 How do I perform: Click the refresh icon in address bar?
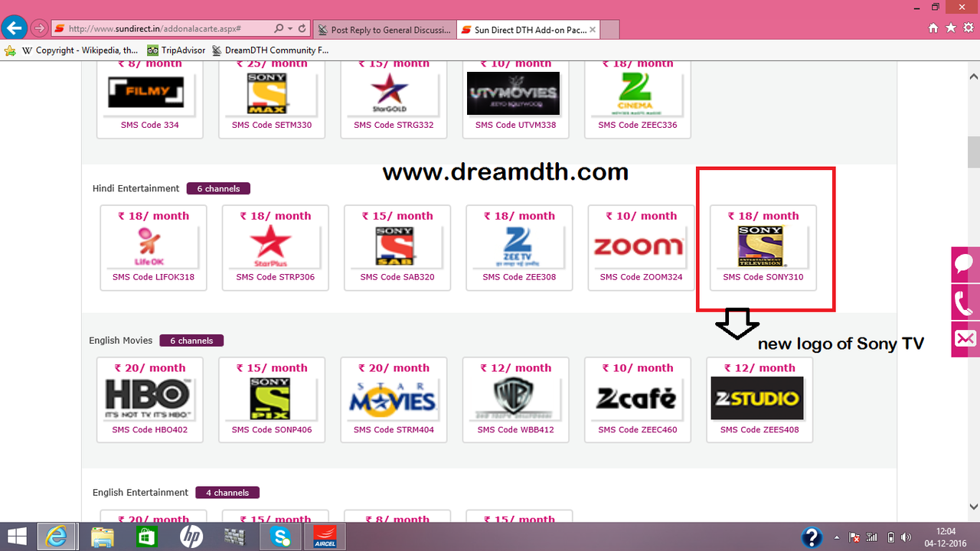302,29
